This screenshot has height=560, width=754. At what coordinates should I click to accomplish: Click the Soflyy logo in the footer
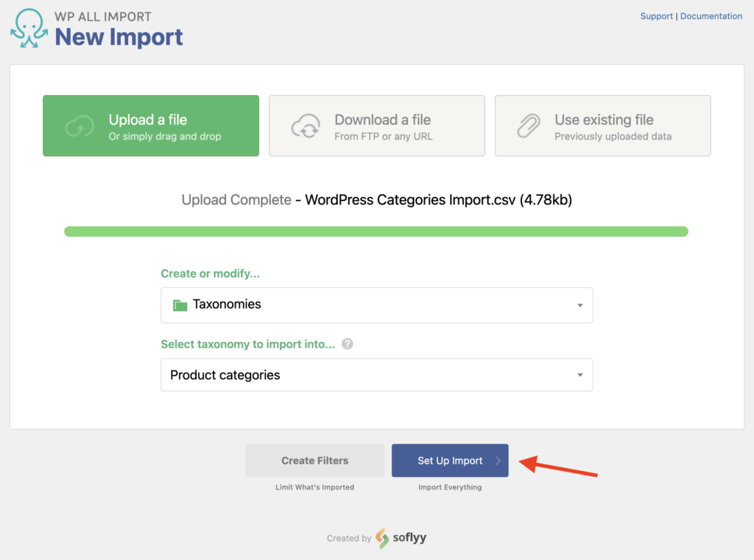(401, 538)
